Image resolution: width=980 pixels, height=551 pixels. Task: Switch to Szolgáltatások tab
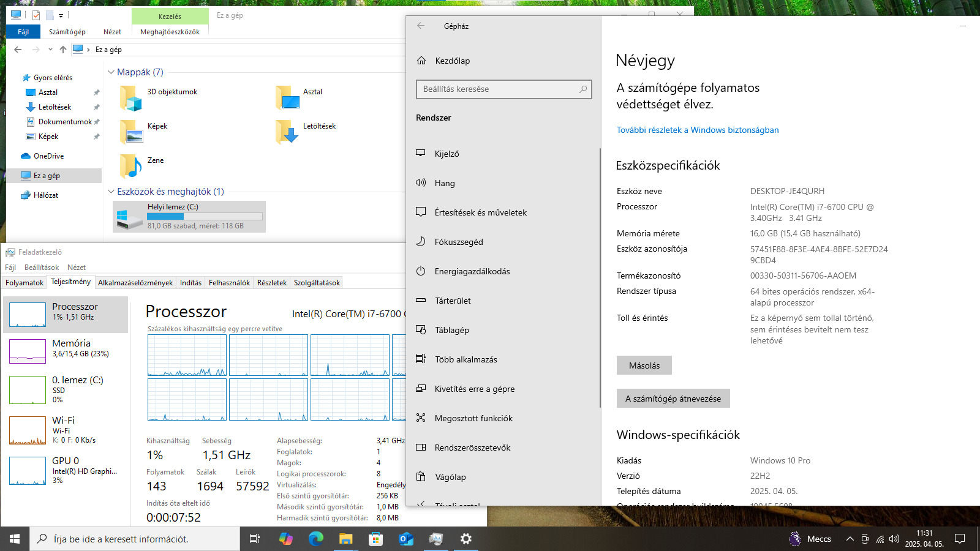click(317, 283)
